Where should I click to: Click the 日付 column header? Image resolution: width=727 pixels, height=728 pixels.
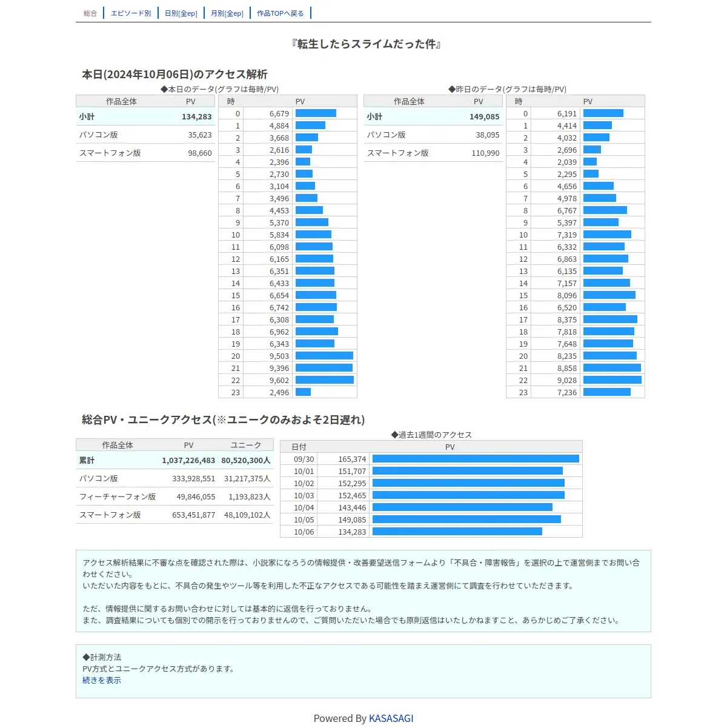tap(299, 447)
